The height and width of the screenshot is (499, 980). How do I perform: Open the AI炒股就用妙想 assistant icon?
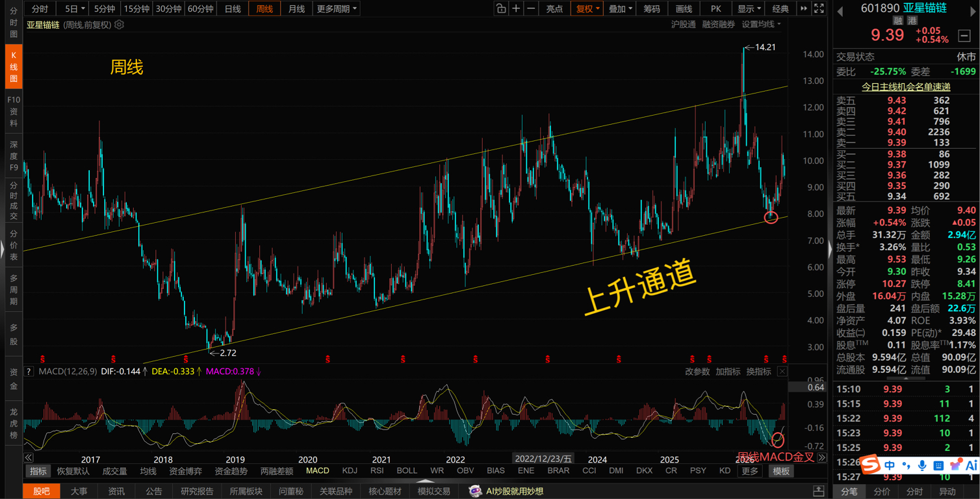coord(475,491)
